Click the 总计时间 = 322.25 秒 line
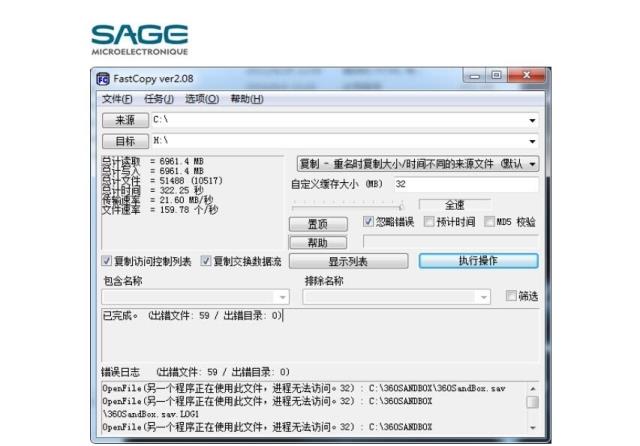Screen dimensions: 640x446 point(153,190)
